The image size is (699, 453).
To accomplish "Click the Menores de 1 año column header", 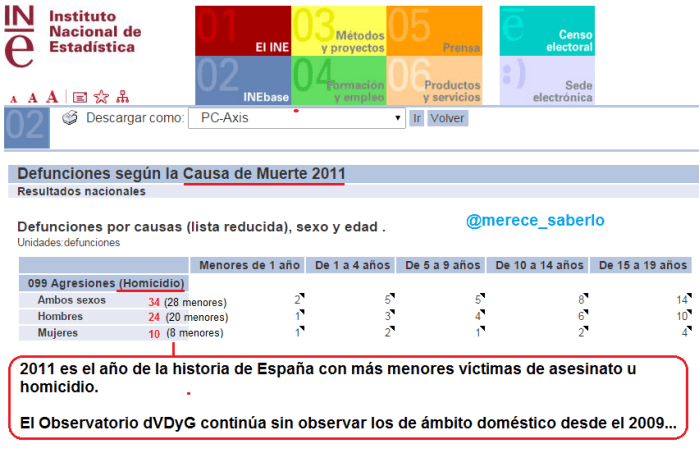I will pos(248,265).
